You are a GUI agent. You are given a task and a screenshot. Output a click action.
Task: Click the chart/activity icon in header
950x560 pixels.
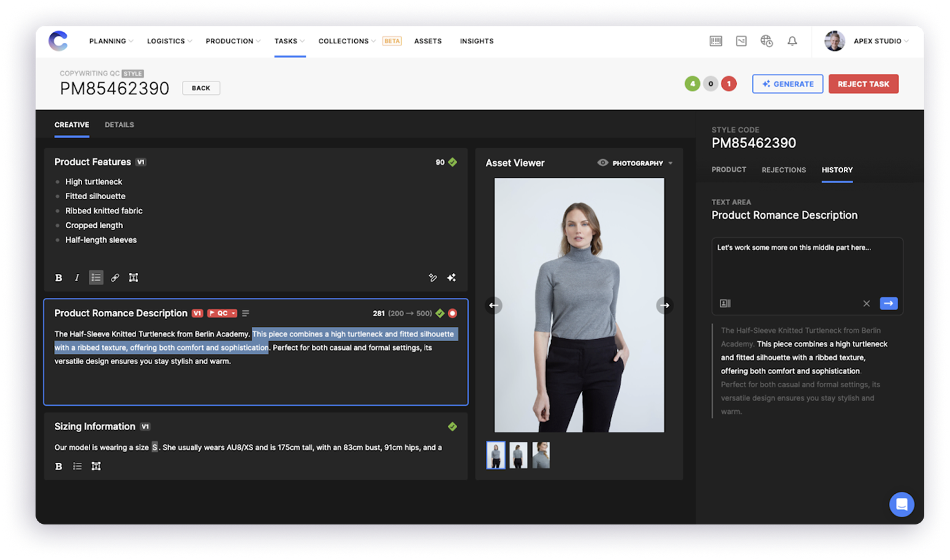(742, 41)
